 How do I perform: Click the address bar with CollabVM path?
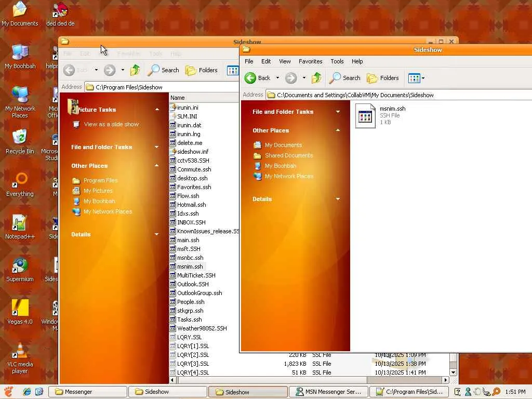click(x=398, y=95)
